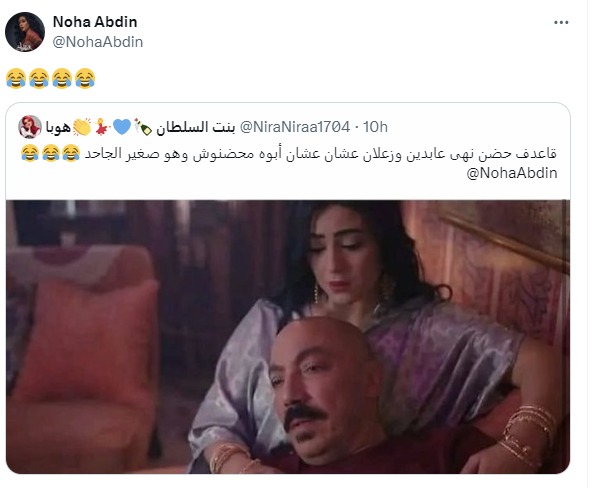The image size is (605, 488).
Task: Click the 10h timestamp on the quoted tweet
Action: pos(375,127)
